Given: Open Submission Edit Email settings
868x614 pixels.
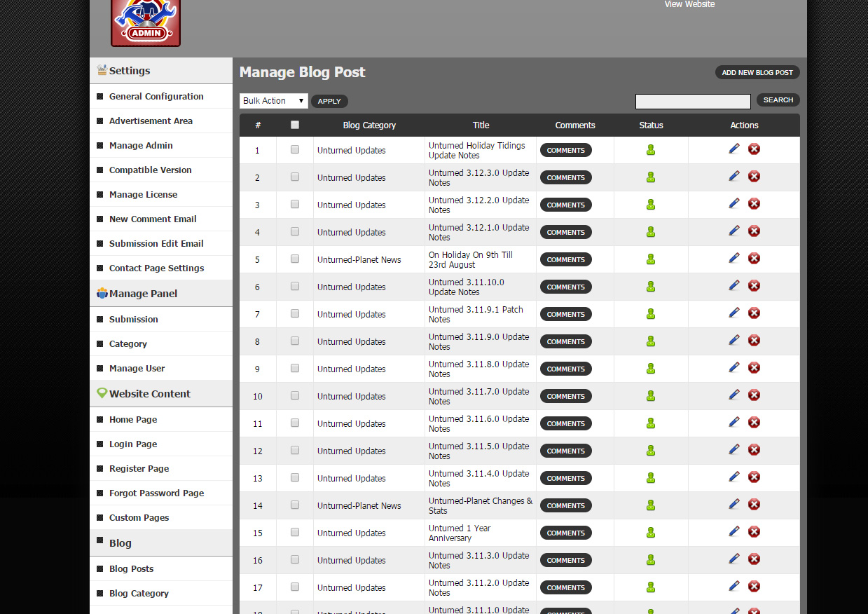Looking at the screenshot, I should point(156,243).
